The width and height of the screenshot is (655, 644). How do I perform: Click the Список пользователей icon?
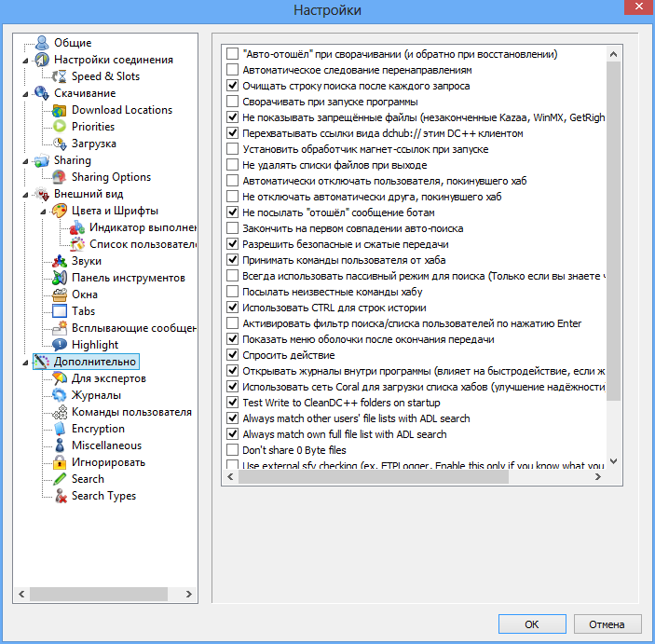[77, 244]
